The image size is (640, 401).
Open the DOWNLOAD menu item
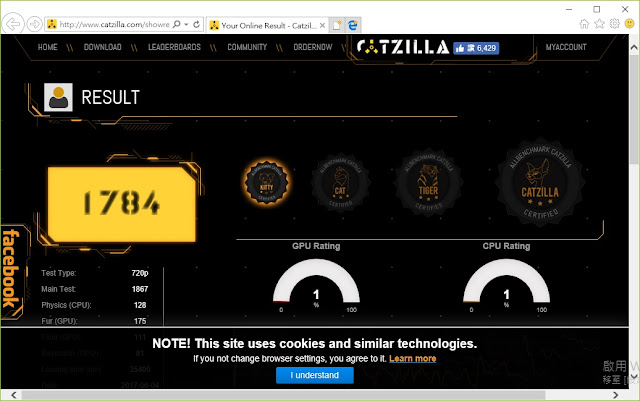pos(102,47)
